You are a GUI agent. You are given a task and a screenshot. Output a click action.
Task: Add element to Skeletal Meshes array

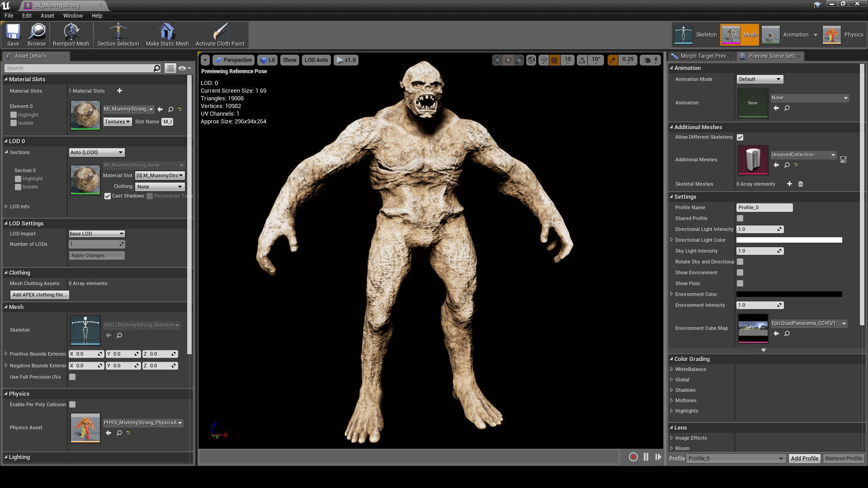[789, 184]
